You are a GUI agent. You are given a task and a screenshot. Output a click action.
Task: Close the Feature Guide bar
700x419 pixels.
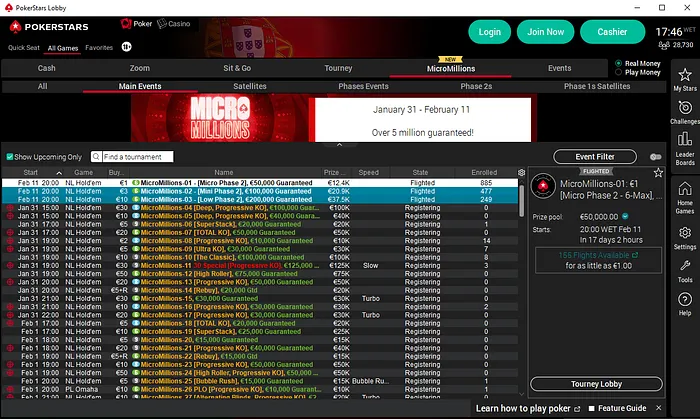pos(658,408)
